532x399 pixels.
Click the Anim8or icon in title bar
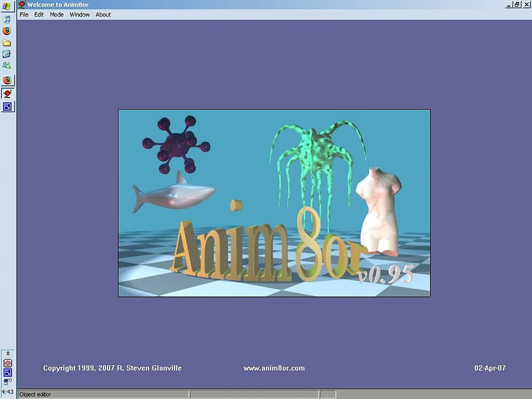[x=22, y=4]
